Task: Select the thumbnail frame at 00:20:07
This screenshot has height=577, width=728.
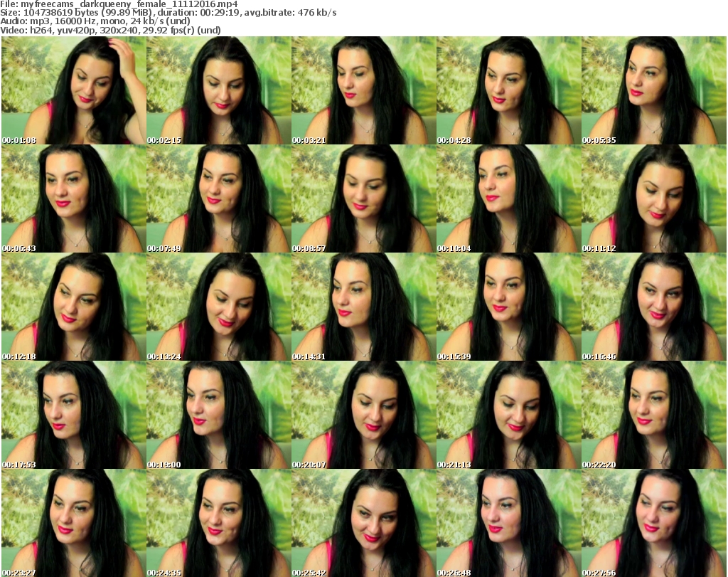Action: tap(364, 415)
